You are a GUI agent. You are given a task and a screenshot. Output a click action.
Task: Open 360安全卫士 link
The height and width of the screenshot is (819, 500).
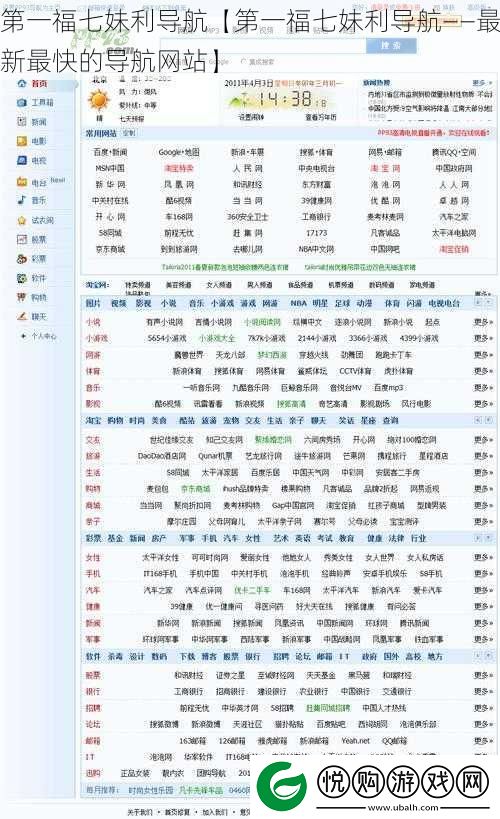[x=248, y=217]
